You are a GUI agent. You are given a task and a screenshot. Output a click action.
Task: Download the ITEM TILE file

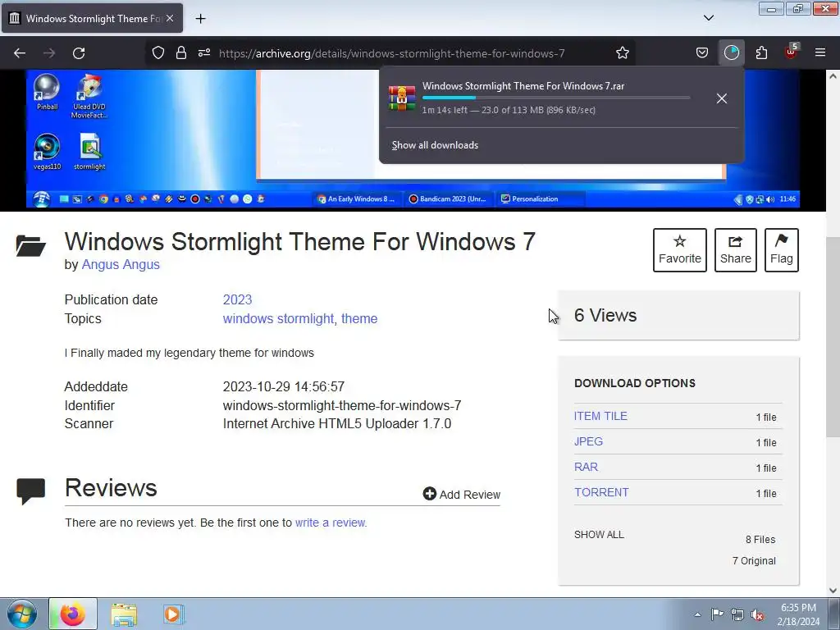600,416
